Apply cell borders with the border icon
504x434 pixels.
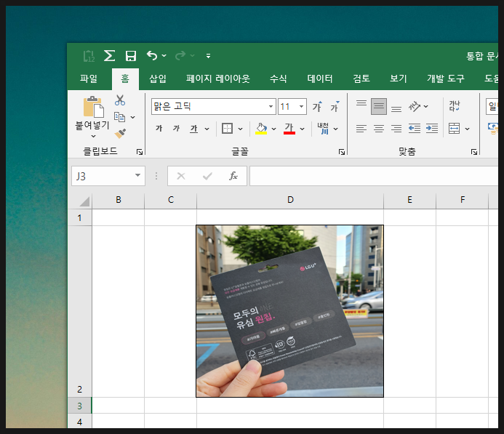[227, 129]
